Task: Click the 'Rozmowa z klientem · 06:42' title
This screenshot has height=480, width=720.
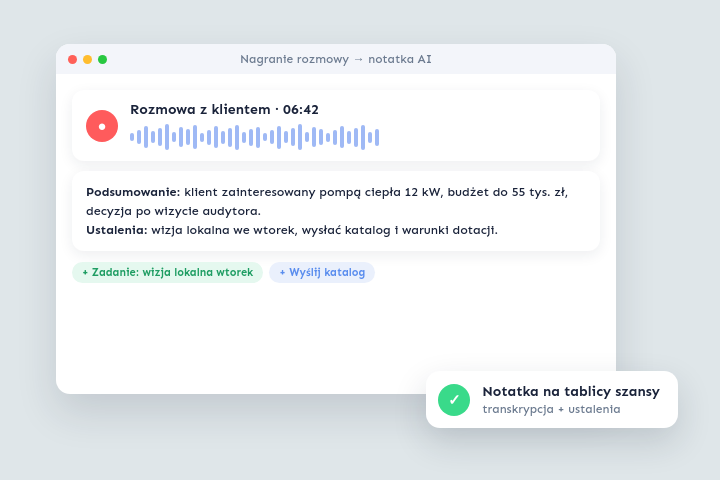Action: (224, 109)
